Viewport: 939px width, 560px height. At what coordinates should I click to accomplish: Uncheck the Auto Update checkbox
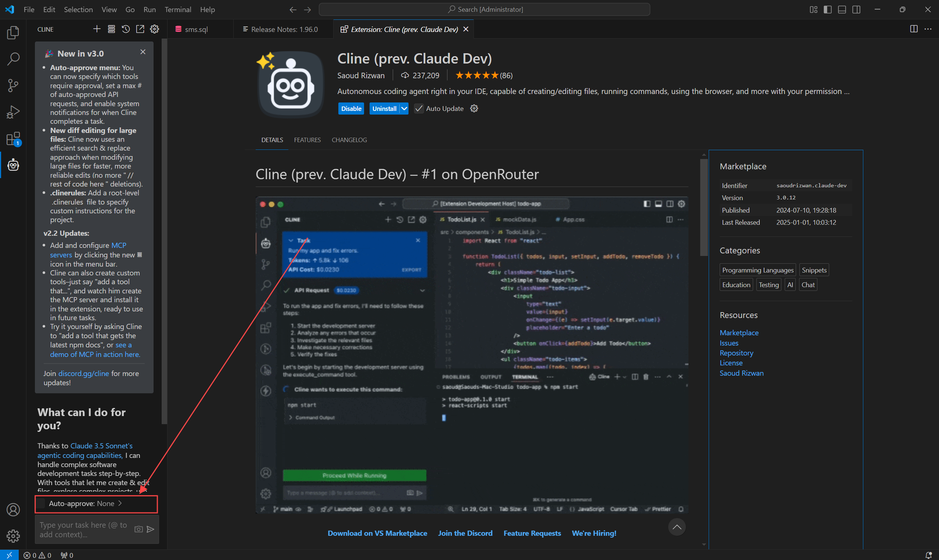[x=418, y=109]
